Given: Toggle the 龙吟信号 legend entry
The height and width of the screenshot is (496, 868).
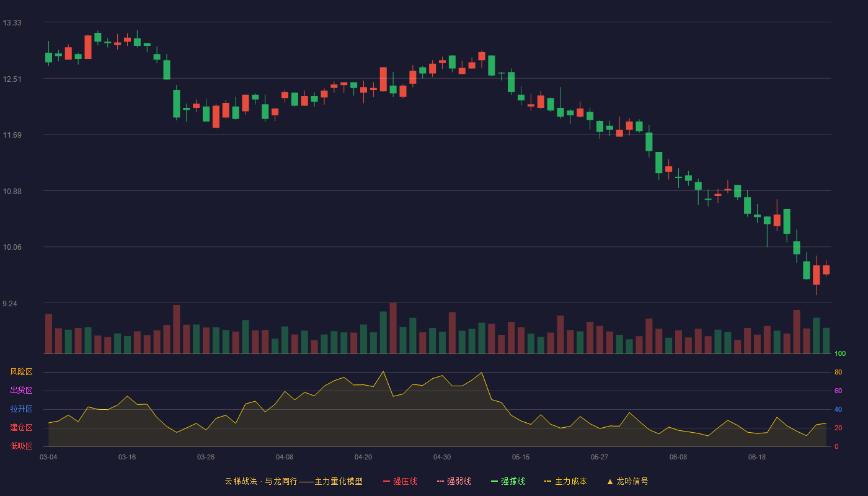Looking at the screenshot, I should coord(627,481).
